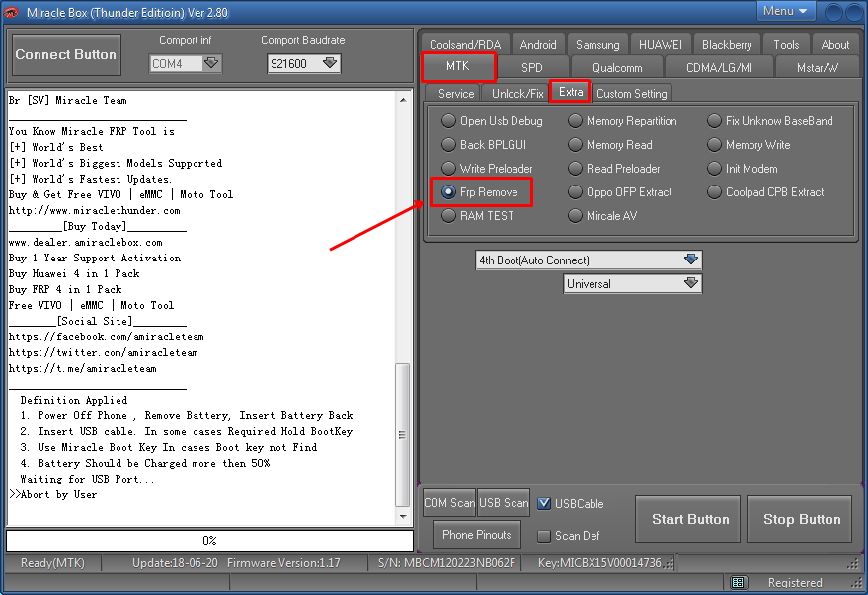
Task: Enable the Scan Def checkbox
Action: (x=544, y=536)
